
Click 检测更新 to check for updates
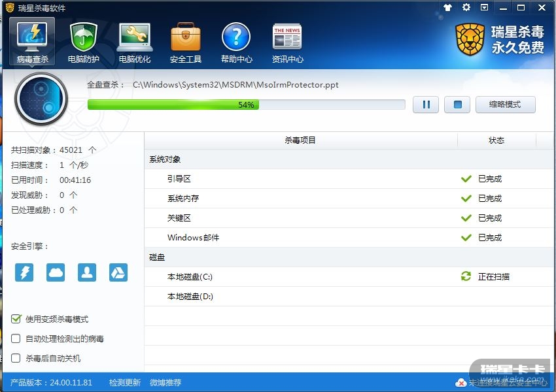tap(125, 382)
